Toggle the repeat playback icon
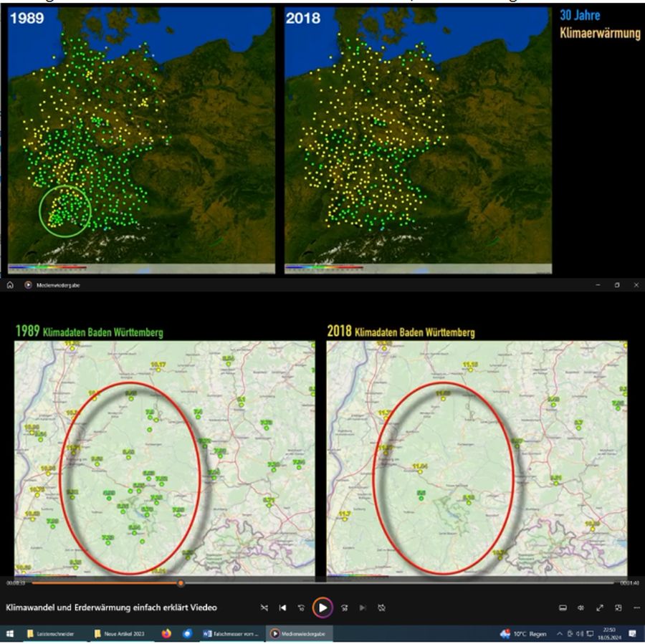This screenshot has height=644, width=645. pos(382,607)
